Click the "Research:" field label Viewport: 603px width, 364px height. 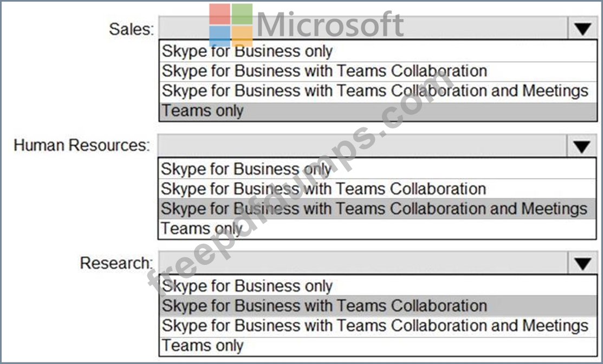click(x=116, y=263)
